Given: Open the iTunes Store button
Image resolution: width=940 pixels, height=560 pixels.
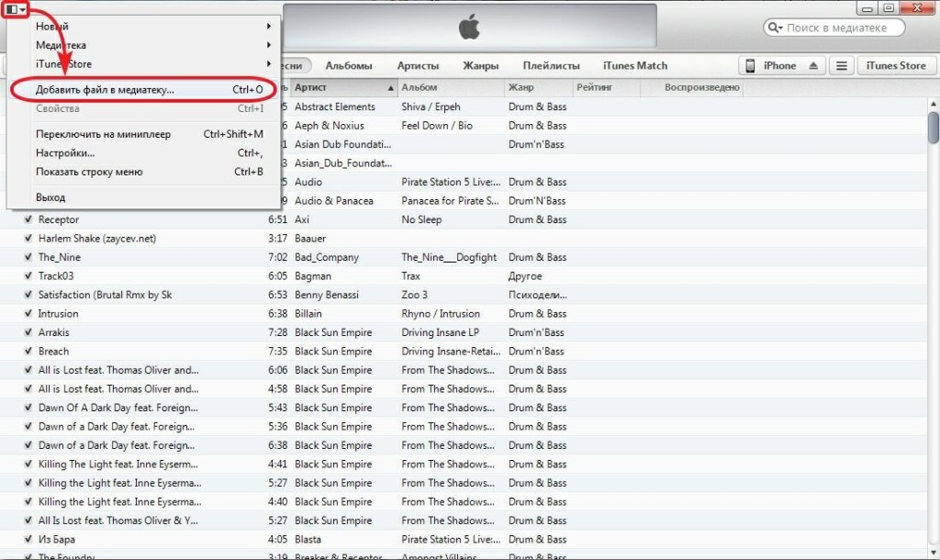Looking at the screenshot, I should pos(896,66).
